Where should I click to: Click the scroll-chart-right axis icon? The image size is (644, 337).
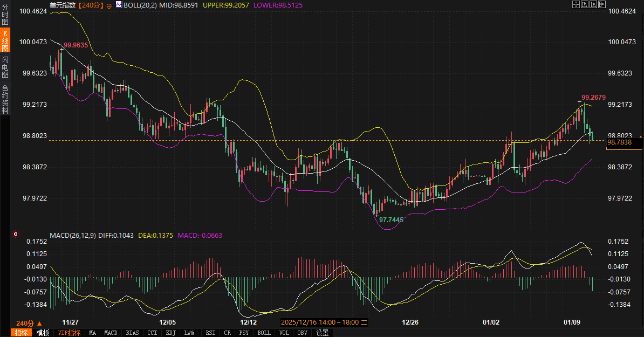click(x=593, y=4)
